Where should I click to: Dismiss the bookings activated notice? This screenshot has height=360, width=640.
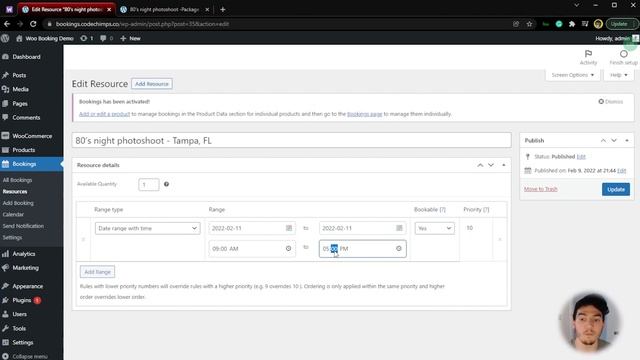611,102
